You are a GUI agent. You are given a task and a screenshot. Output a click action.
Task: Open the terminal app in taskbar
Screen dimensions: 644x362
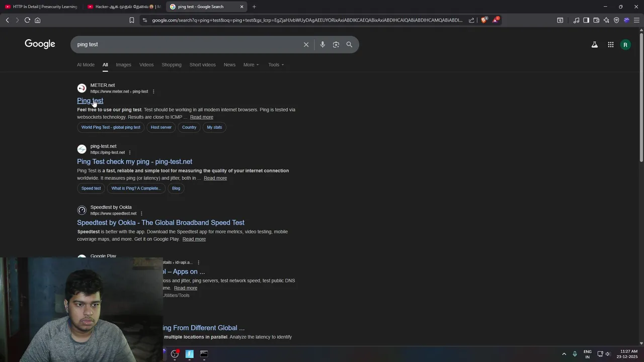[204, 354]
